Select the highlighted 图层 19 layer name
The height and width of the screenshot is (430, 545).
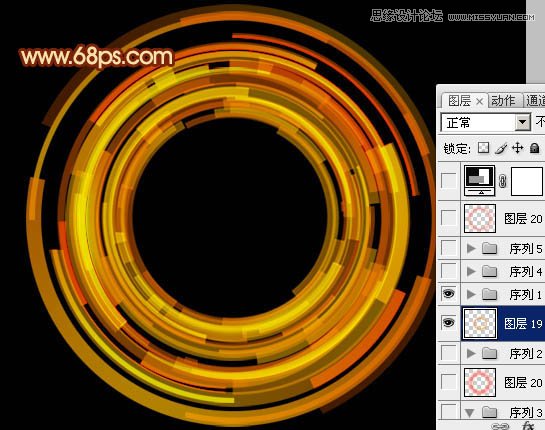(523, 324)
